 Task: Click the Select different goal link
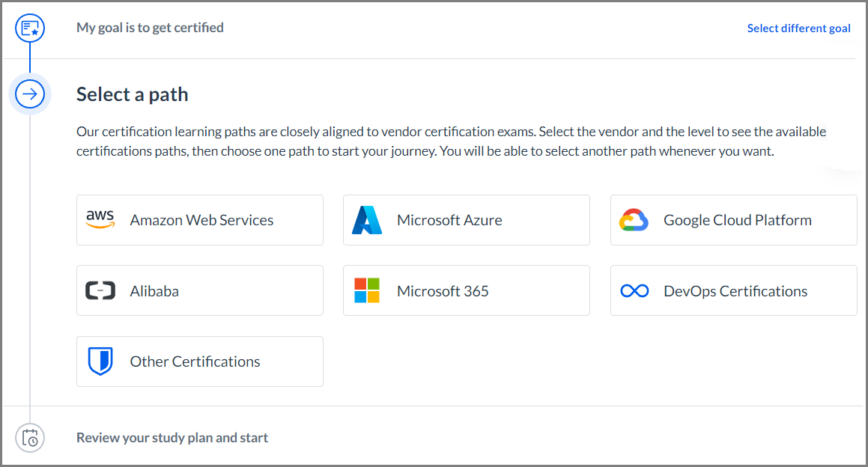[799, 28]
